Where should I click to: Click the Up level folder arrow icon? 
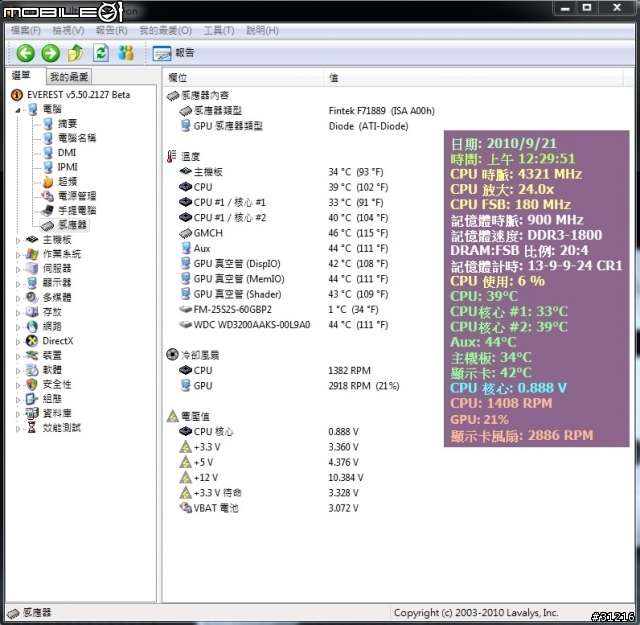76,53
